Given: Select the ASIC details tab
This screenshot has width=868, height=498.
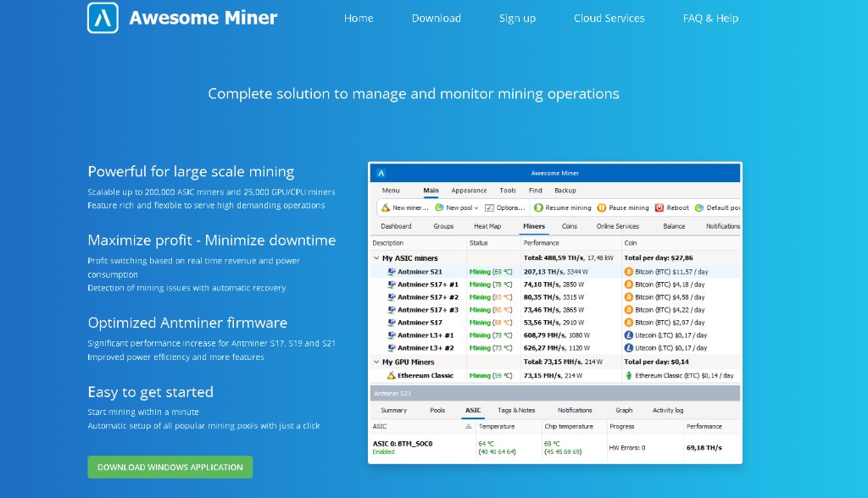Looking at the screenshot, I should pos(473,410).
